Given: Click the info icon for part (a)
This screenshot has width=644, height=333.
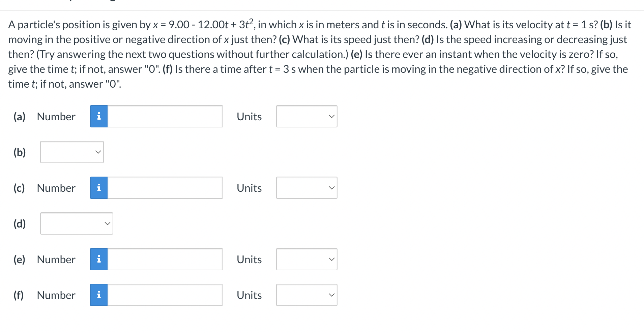Looking at the screenshot, I should pos(98,116).
